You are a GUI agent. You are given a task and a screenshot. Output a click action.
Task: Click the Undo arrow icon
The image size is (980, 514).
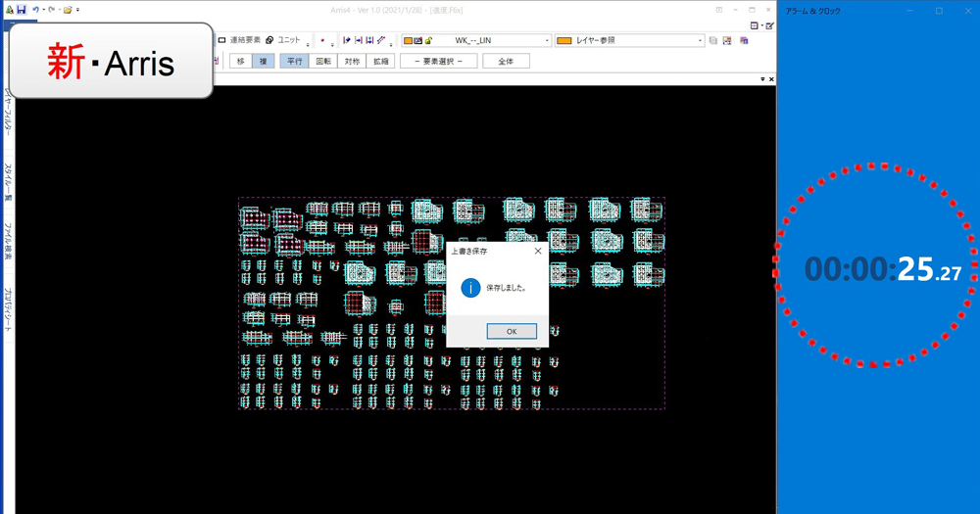(x=35, y=9)
